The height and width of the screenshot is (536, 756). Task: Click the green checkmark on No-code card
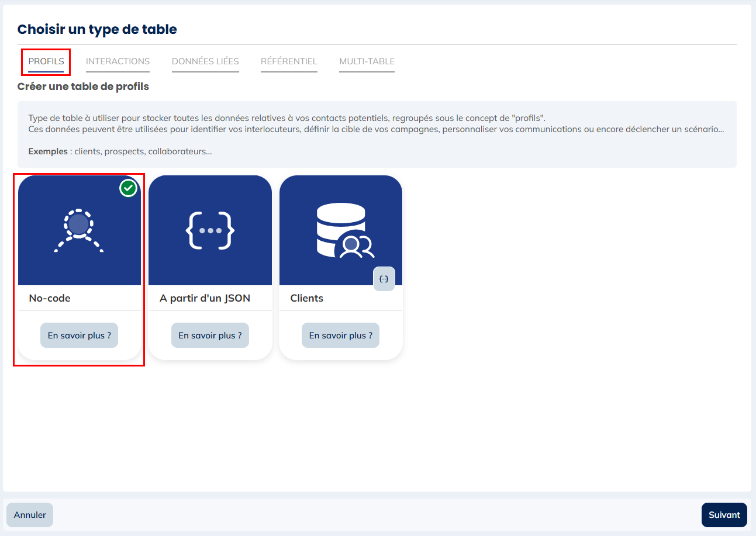pos(128,188)
